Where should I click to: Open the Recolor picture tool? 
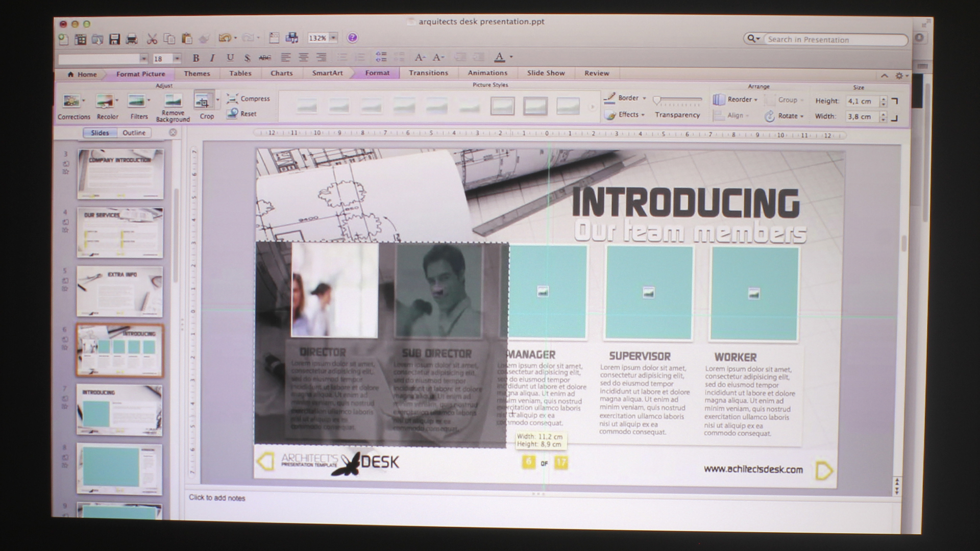(x=105, y=101)
